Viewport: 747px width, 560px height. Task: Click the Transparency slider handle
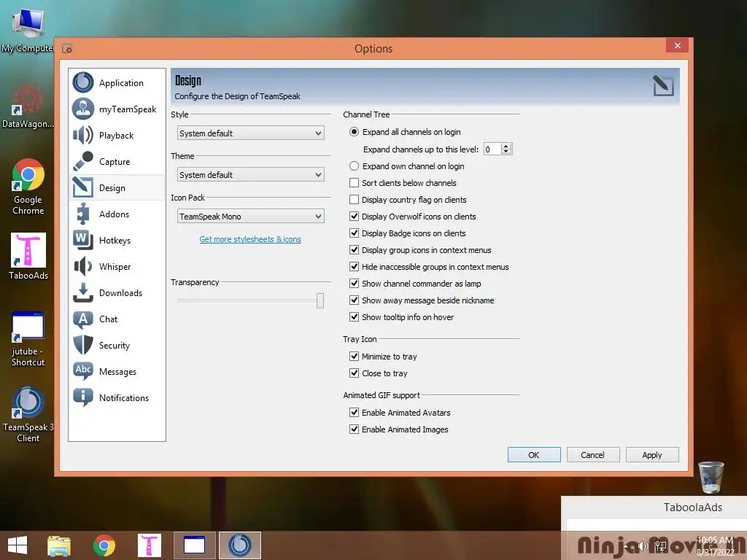click(x=320, y=300)
